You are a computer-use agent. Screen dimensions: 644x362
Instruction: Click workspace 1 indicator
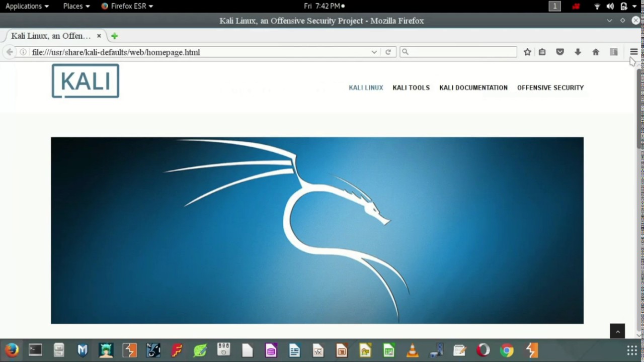pyautogui.click(x=554, y=6)
